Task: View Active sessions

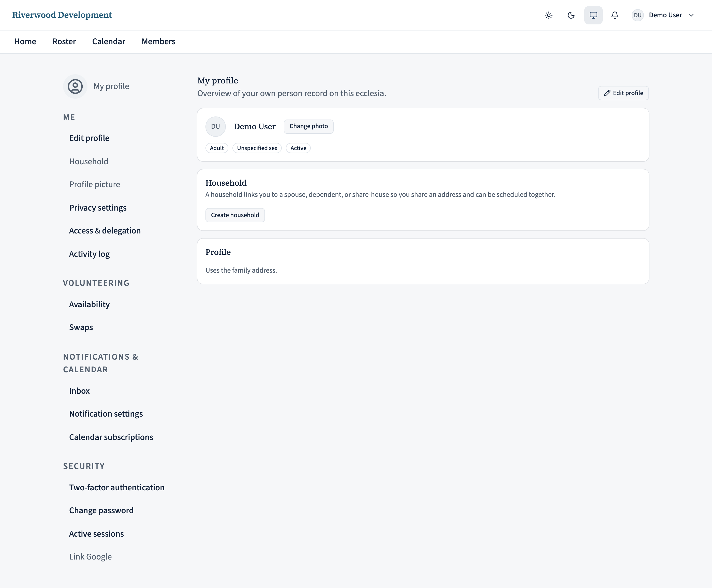Action: point(96,534)
